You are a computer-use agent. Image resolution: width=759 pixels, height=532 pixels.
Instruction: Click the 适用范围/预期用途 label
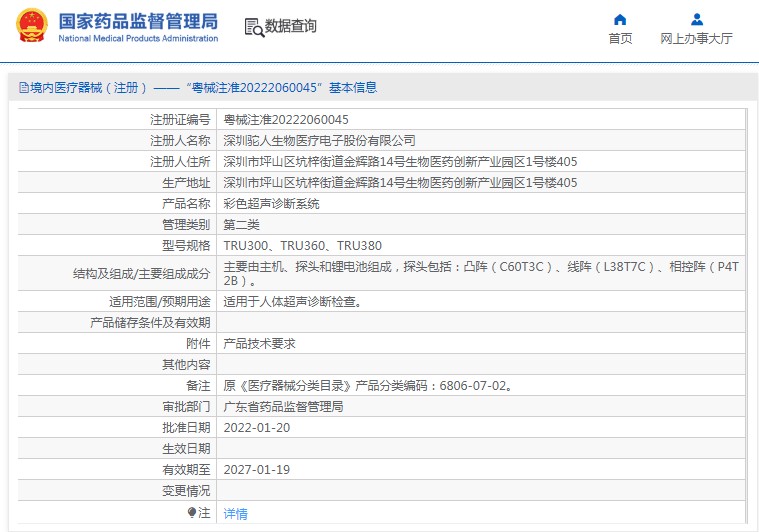click(x=159, y=302)
